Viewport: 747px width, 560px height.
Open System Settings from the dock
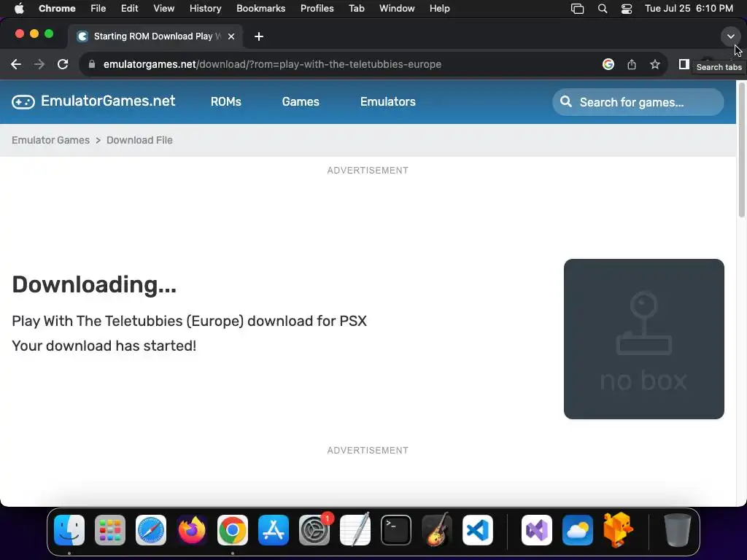click(x=314, y=530)
